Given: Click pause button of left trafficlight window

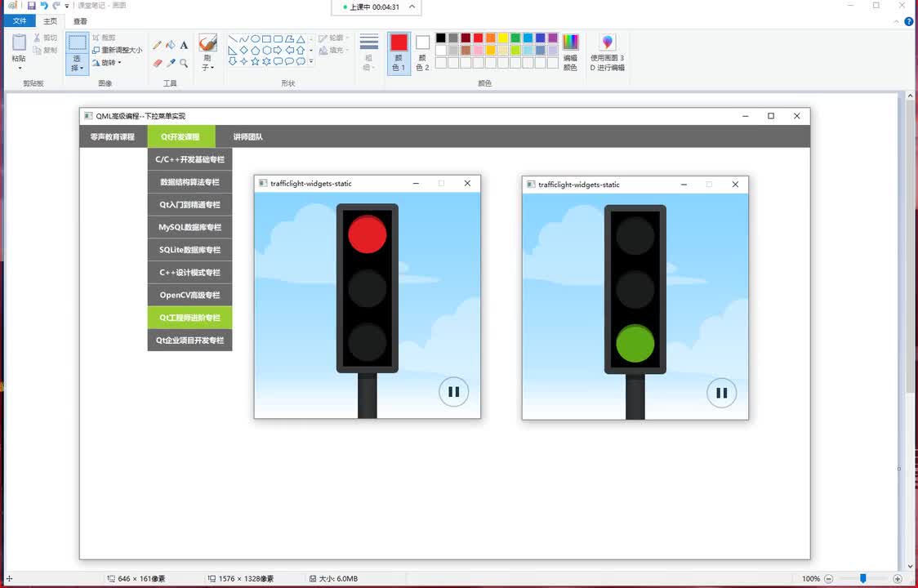Looking at the screenshot, I should 454,392.
